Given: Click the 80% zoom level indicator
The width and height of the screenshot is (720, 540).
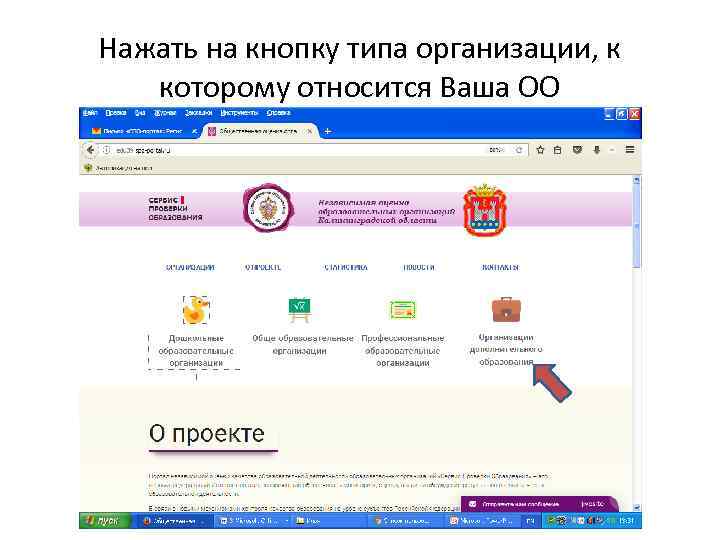Looking at the screenshot, I should tap(497, 150).
